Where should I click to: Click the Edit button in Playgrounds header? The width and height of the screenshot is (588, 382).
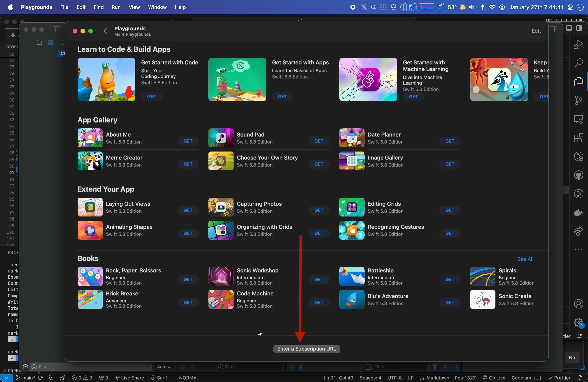tap(536, 31)
